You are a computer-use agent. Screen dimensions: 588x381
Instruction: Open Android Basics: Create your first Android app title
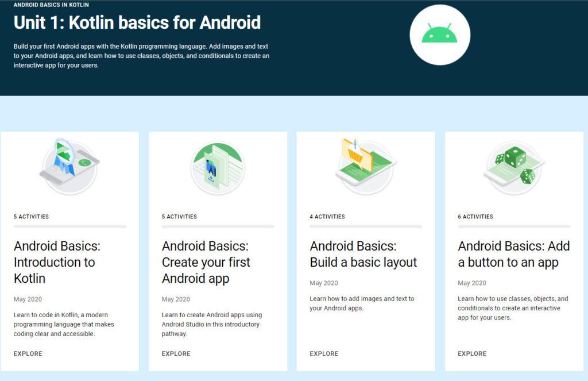click(x=206, y=262)
